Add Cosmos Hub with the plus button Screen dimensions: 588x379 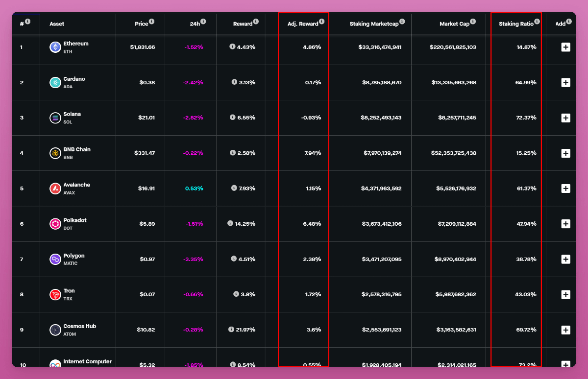click(x=565, y=330)
